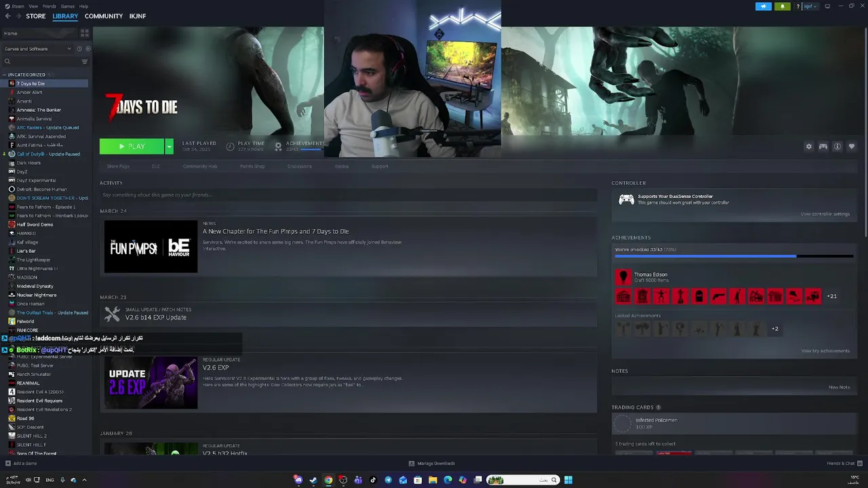
Task: Open the question mark help icon
Action: coord(798,6)
